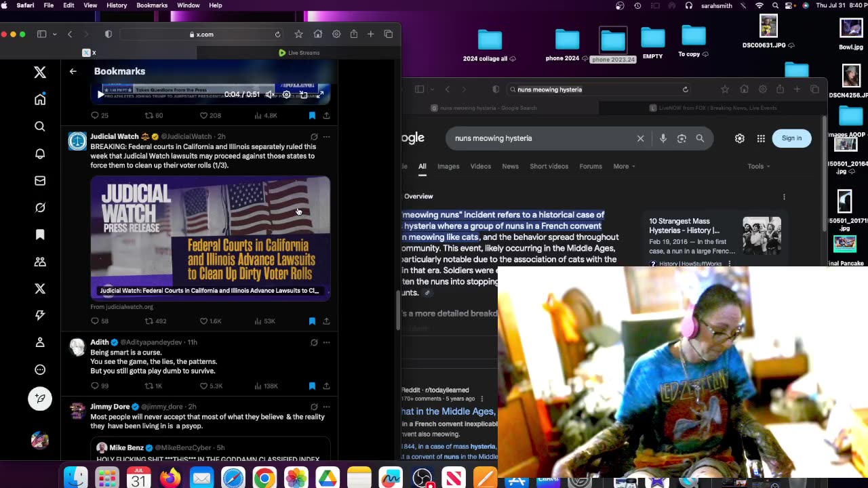Open video settings gear in the top post
Screen dimensions: 868x488
[286, 95]
